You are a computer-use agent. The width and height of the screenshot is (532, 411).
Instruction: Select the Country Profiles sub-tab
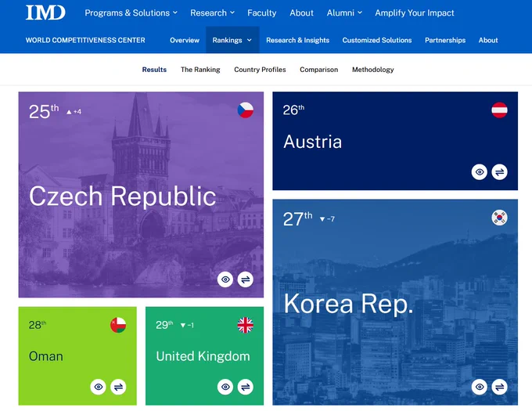tap(260, 70)
